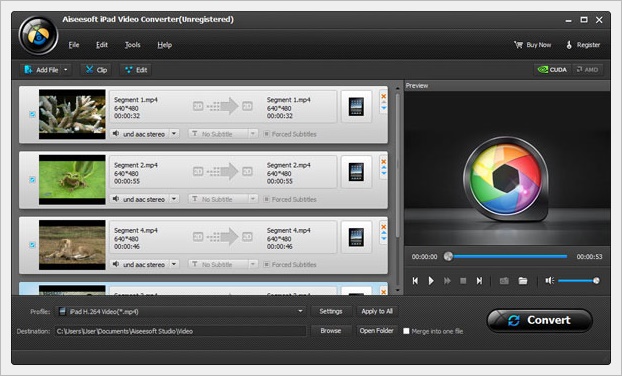This screenshot has width=622, height=376.
Task: Mute the preview volume
Action: pyautogui.click(x=549, y=281)
